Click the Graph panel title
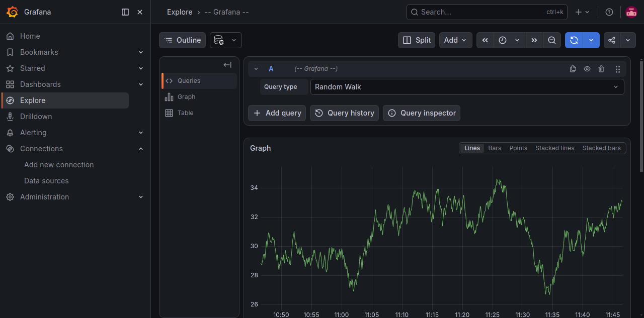The image size is (644, 318). (x=260, y=148)
